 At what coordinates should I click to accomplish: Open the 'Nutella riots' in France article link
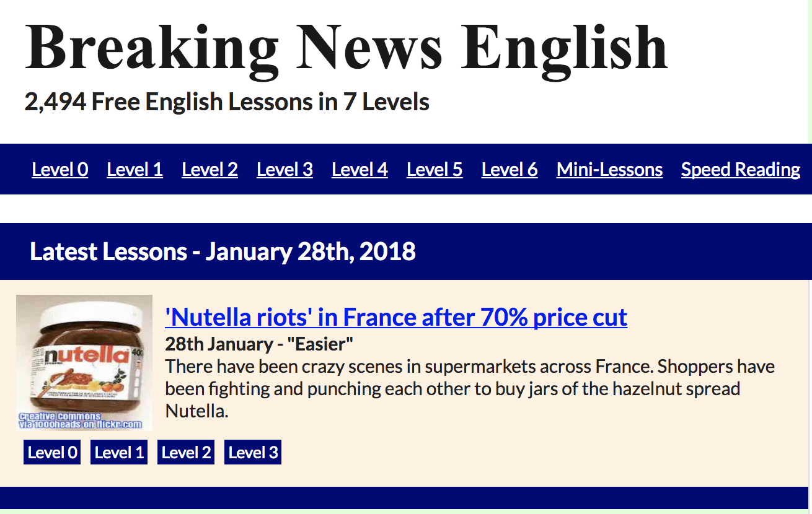point(396,317)
